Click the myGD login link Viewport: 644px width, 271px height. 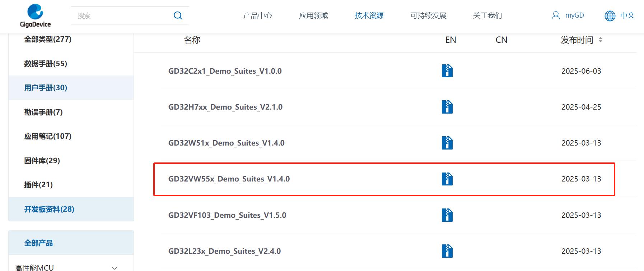[574, 15]
